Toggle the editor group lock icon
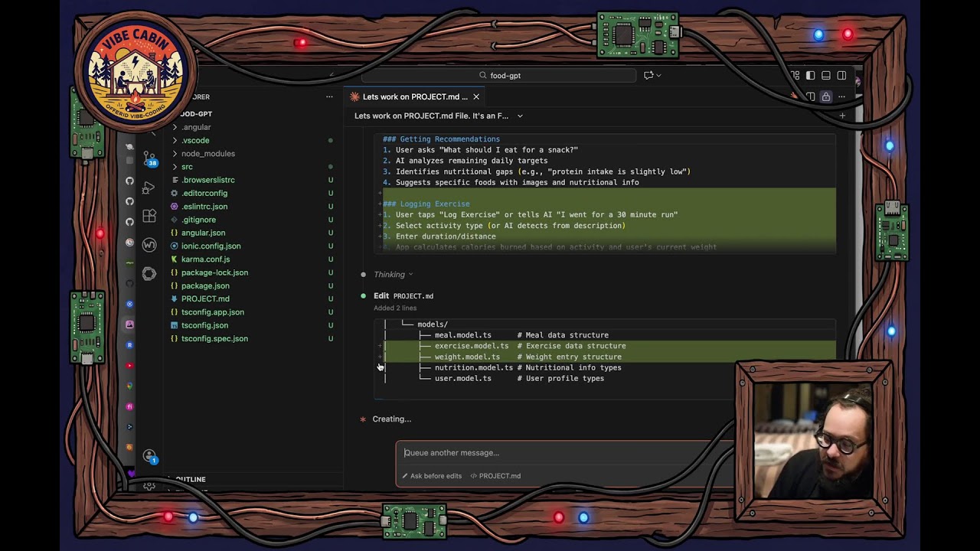The image size is (980, 551). click(826, 96)
